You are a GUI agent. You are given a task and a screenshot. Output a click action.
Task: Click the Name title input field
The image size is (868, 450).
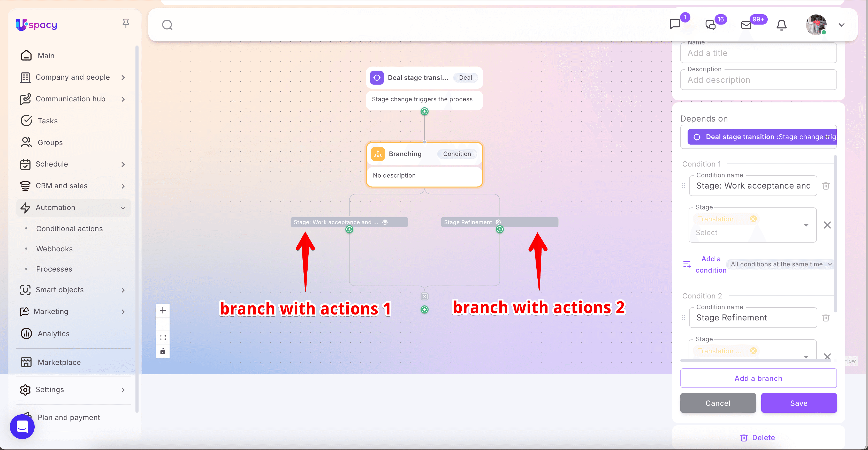pos(758,53)
